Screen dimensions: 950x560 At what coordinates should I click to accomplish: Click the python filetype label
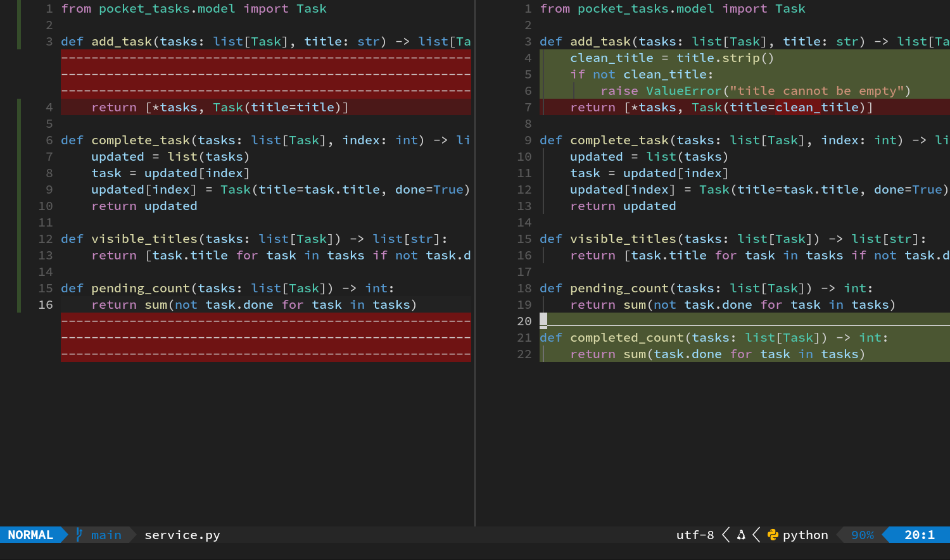(x=806, y=535)
